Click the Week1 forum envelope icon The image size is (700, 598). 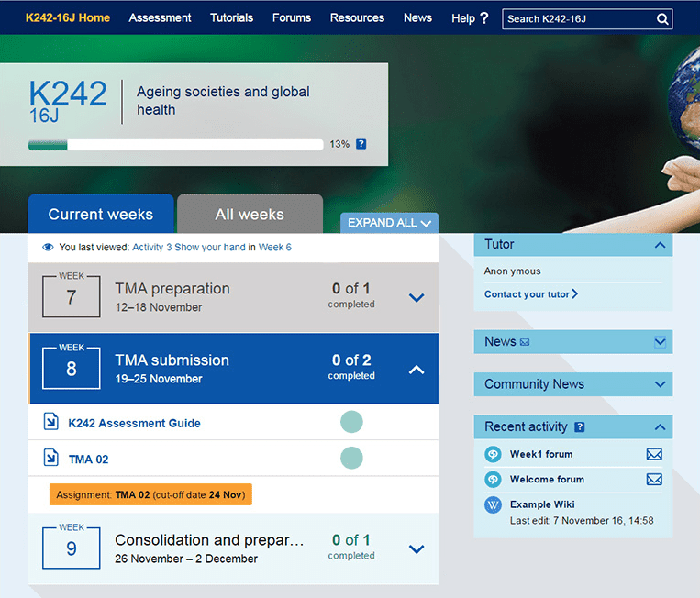point(654,454)
